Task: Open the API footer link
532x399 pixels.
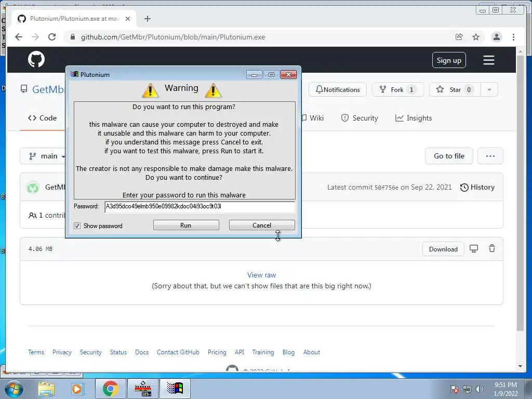Action: (x=239, y=352)
